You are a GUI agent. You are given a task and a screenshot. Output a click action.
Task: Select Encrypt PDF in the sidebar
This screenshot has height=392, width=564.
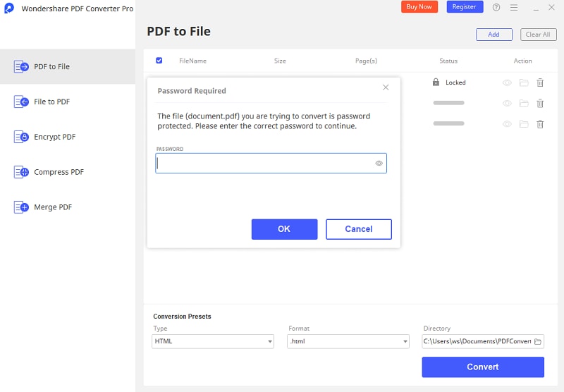pyautogui.click(x=54, y=137)
